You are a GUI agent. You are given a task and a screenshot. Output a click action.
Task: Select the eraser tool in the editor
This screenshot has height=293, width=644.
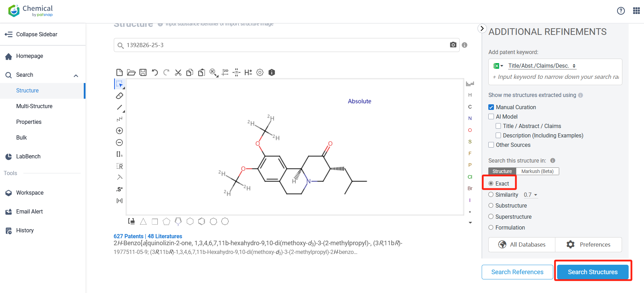119,96
